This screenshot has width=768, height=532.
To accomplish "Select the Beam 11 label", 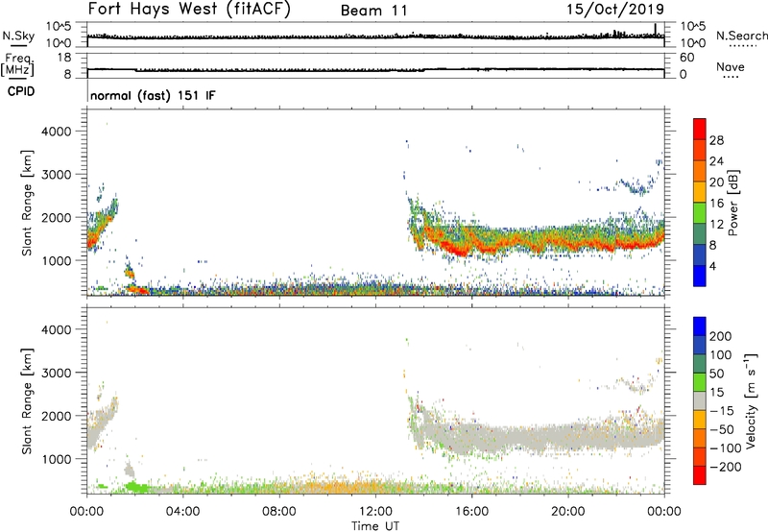I will [x=374, y=11].
